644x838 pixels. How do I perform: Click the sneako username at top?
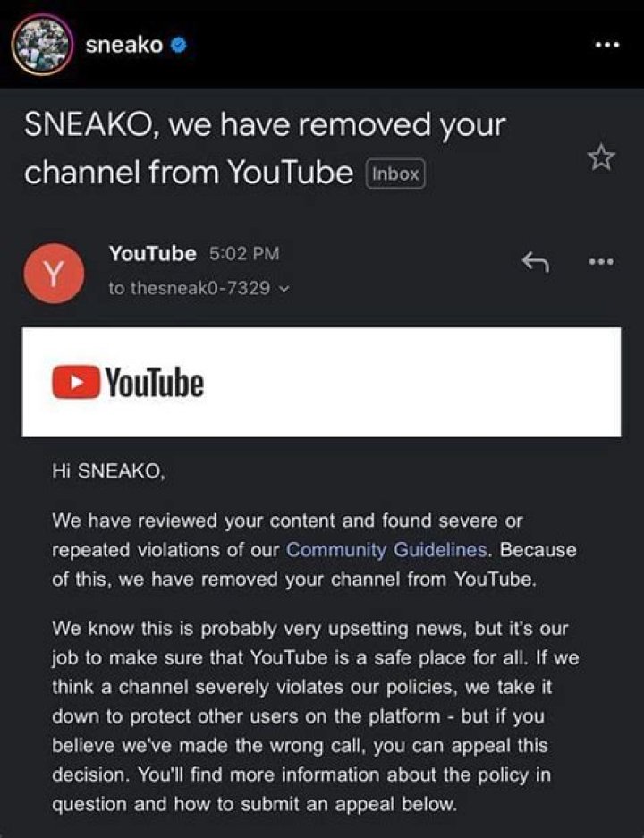[x=125, y=42]
